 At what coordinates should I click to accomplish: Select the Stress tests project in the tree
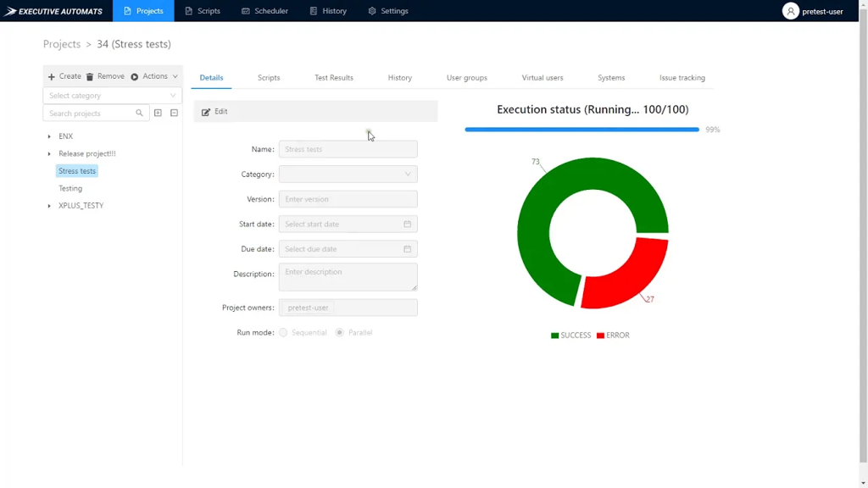point(76,170)
